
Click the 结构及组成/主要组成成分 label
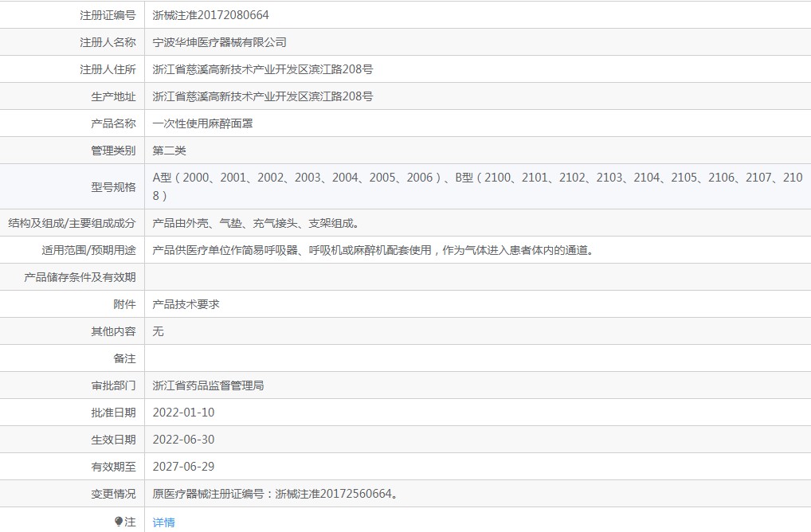[72, 223]
